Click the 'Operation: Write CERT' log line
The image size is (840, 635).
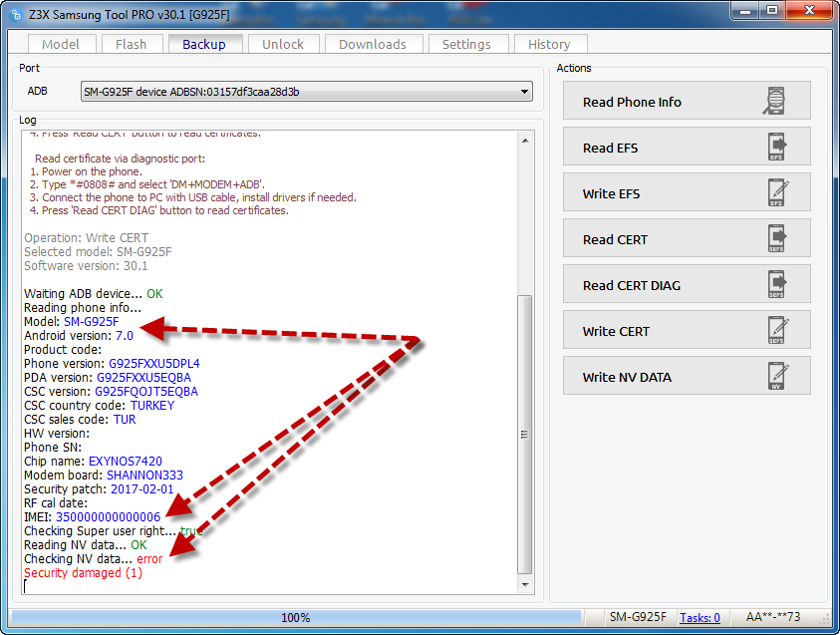(87, 238)
